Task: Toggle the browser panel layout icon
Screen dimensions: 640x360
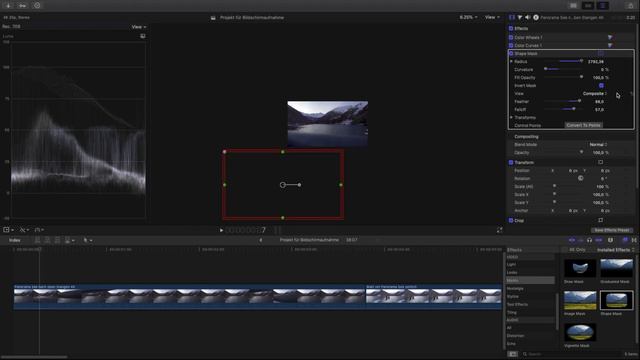Action: [573, 5]
